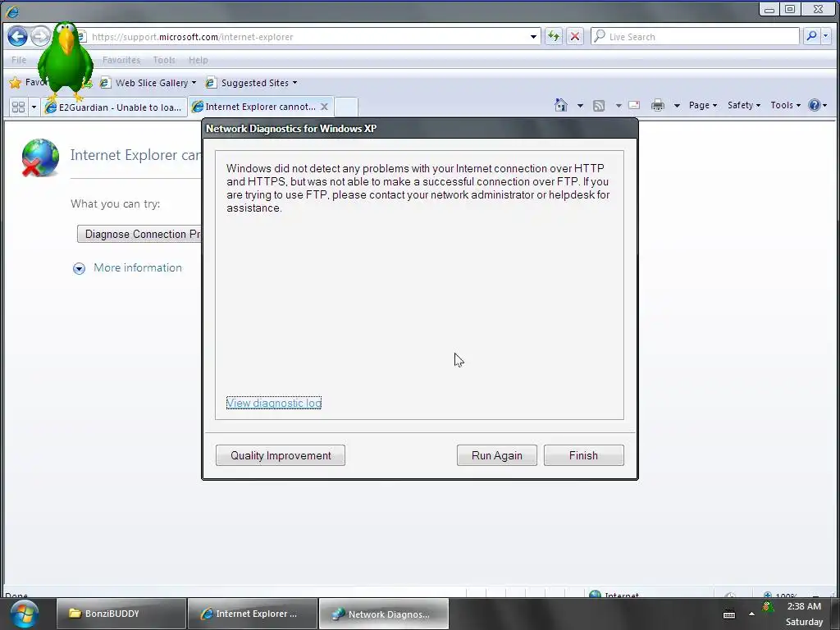Switch to Network Diagnostics taskbar button

[x=384, y=614]
